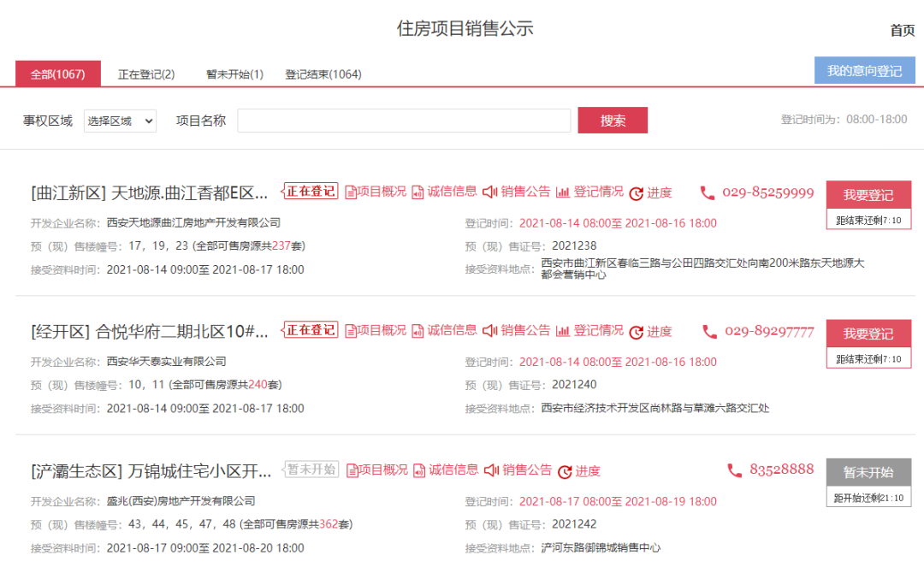Screen dimensions: 924x573
Task: Click 登记时间为: 08:00-18:00 notice
Action: [x=844, y=120]
